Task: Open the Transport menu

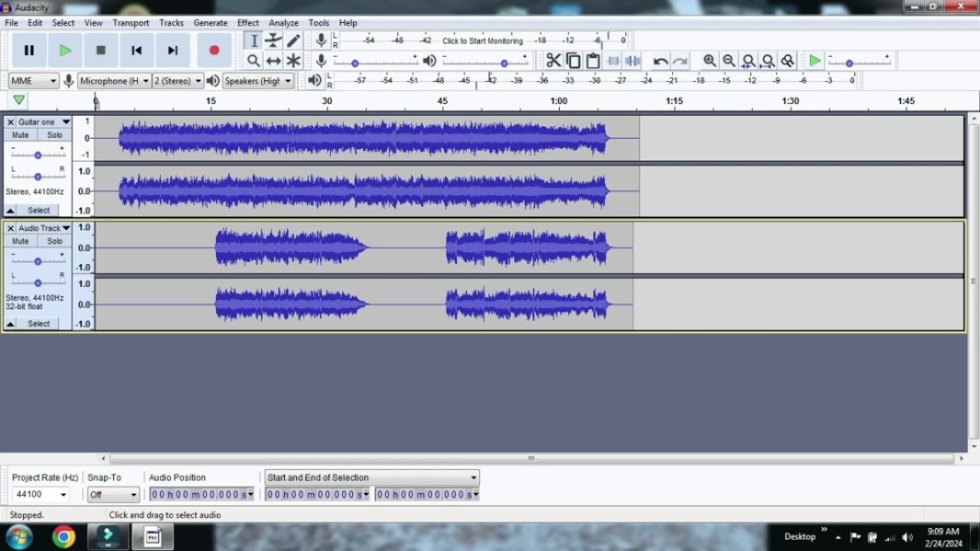Action: [x=131, y=23]
